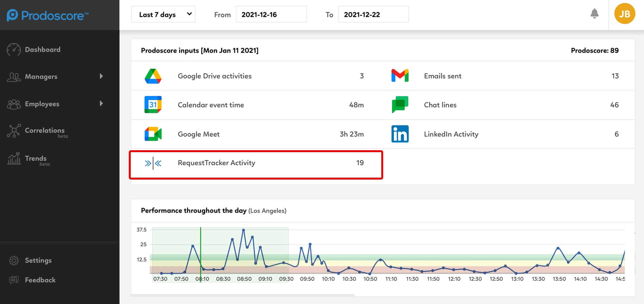
Task: Expand the Managers submenu arrow
Action: pos(101,76)
